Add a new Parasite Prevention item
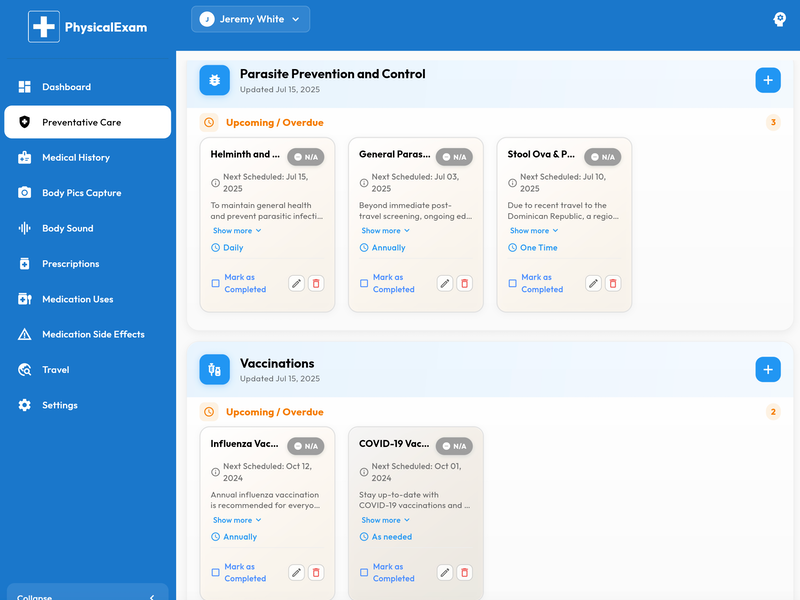 tap(767, 80)
